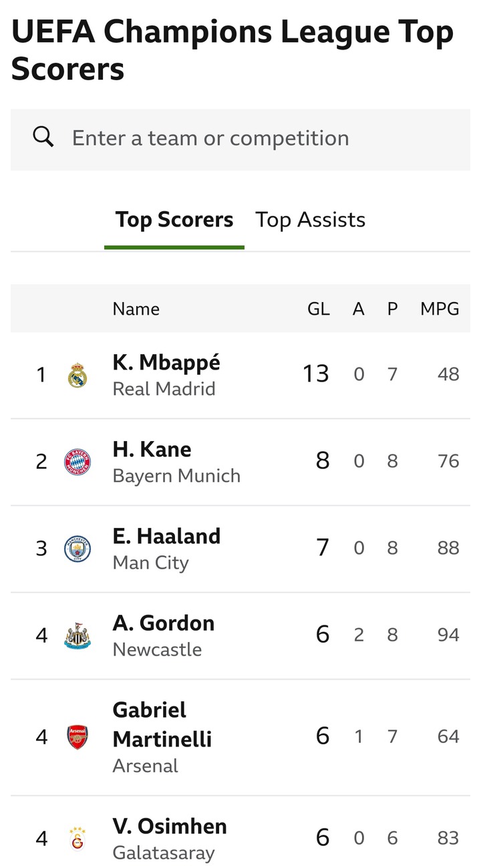This screenshot has width=481, height=868.
Task: Click the Arsenal club crest
Action: pos(77,737)
